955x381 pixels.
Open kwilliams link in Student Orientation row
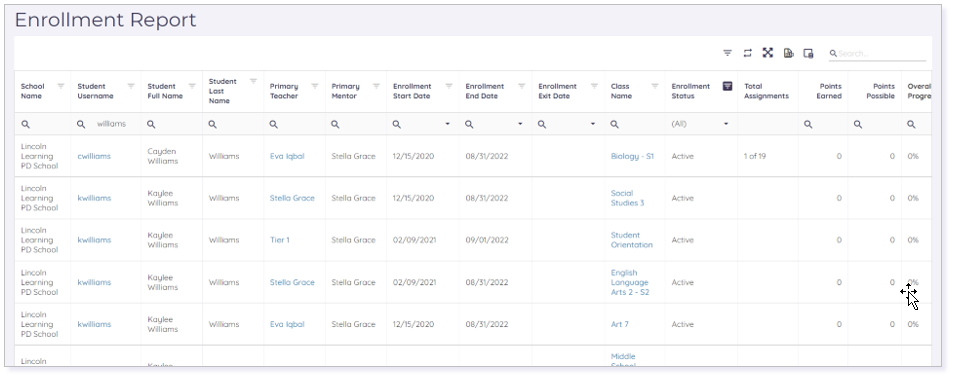(x=94, y=240)
